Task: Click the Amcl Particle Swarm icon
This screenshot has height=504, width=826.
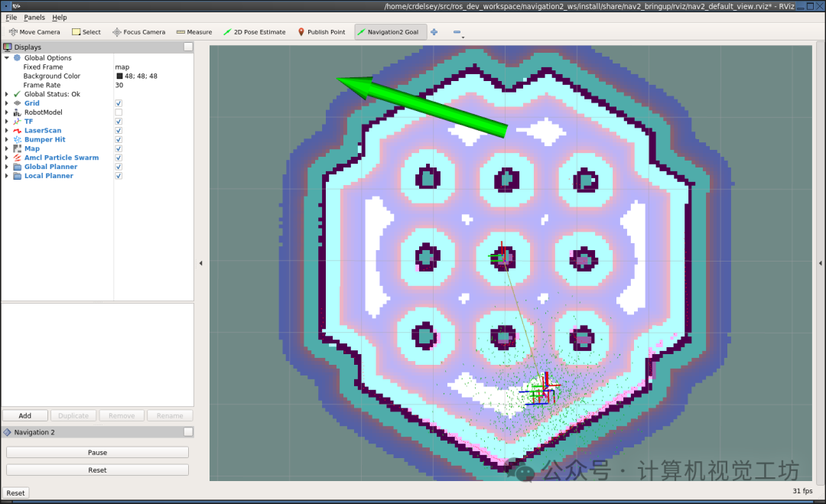Action: tap(18, 158)
